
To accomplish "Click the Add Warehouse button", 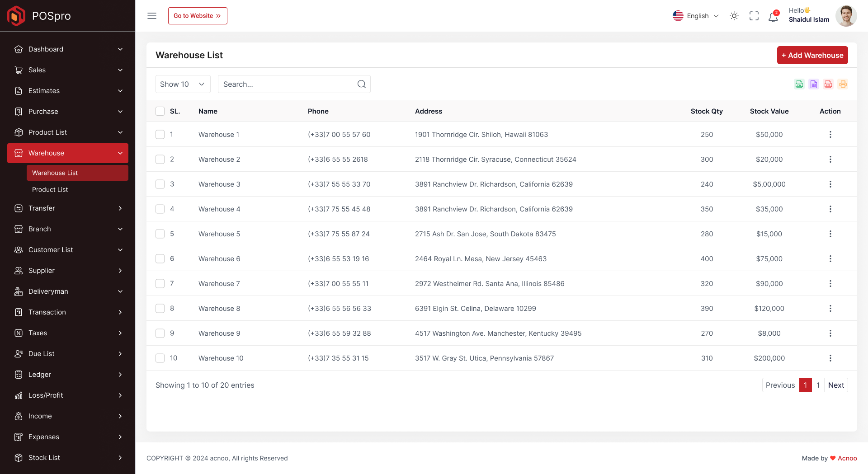I will coord(812,55).
